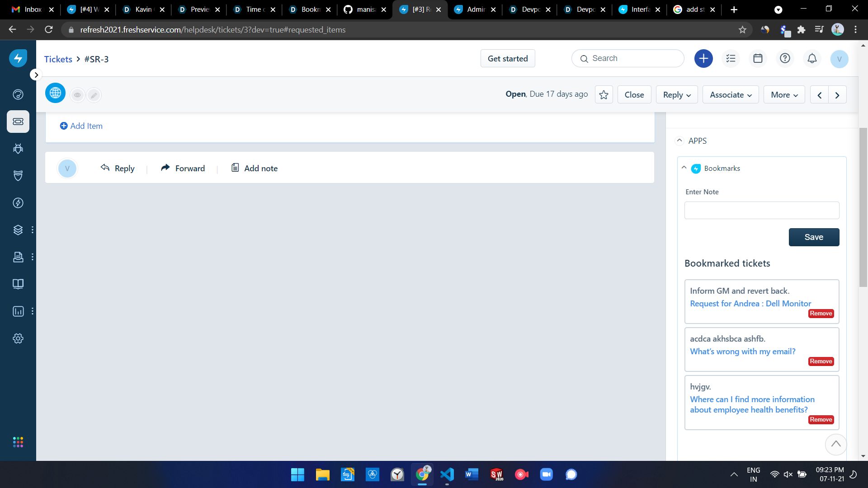Collapse the APPS section
Viewport: 868px width, 488px height.
click(x=679, y=141)
